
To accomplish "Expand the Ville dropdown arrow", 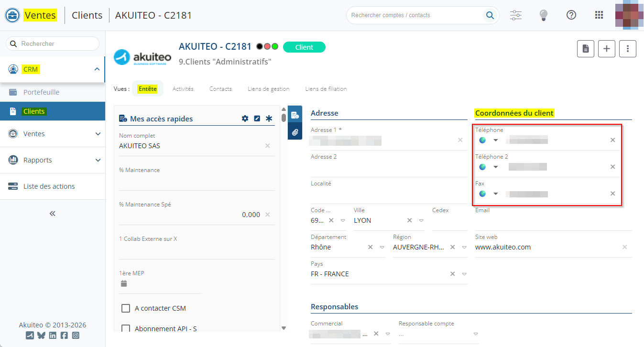I will [421, 220].
